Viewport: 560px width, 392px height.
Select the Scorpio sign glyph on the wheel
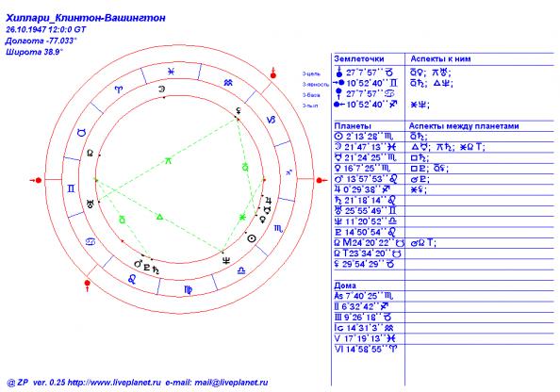point(278,228)
